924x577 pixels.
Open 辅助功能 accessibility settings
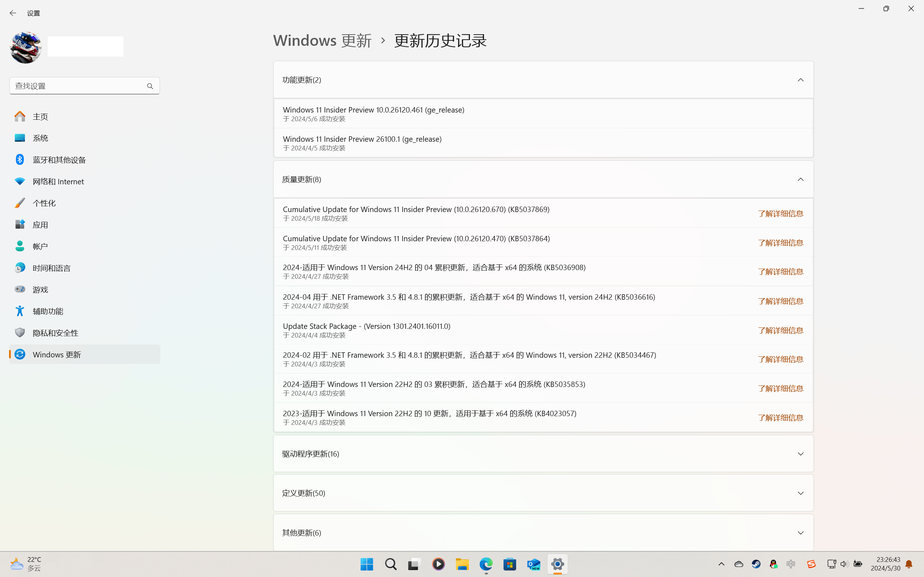pos(48,311)
